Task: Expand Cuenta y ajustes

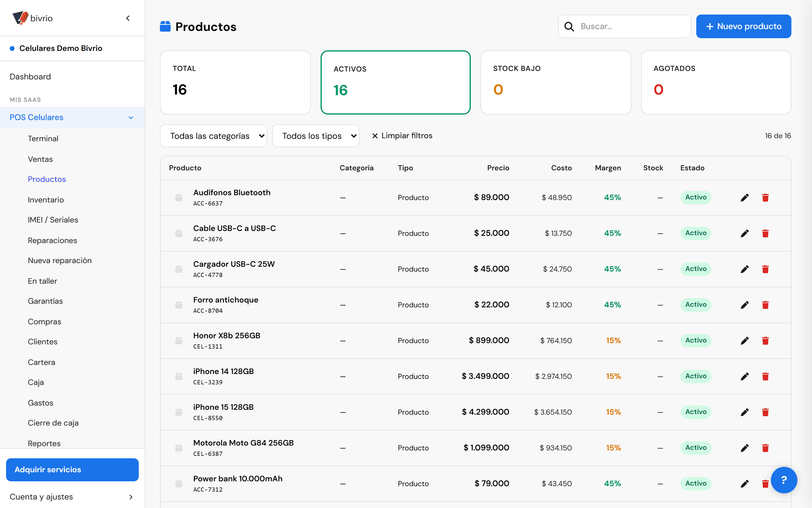Action: pyautogui.click(x=72, y=496)
